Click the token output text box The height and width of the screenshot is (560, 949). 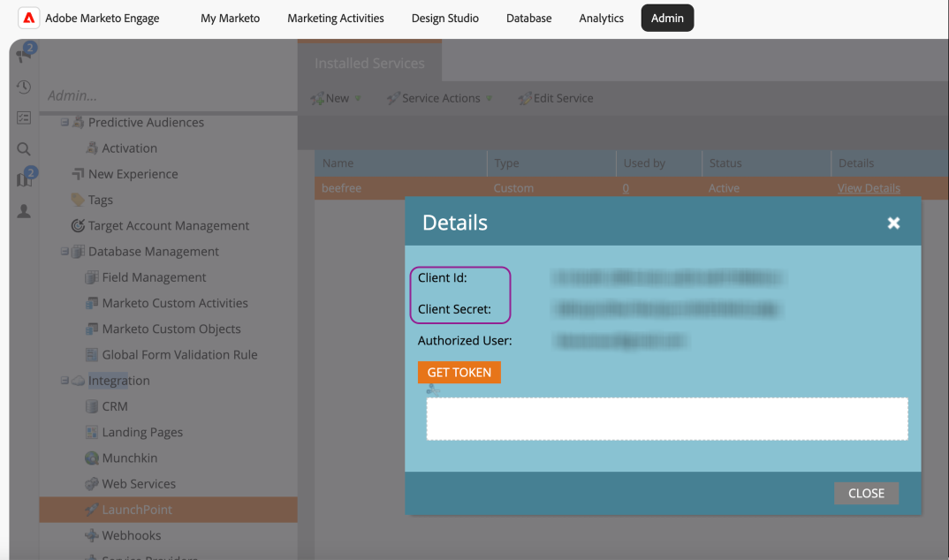667,419
